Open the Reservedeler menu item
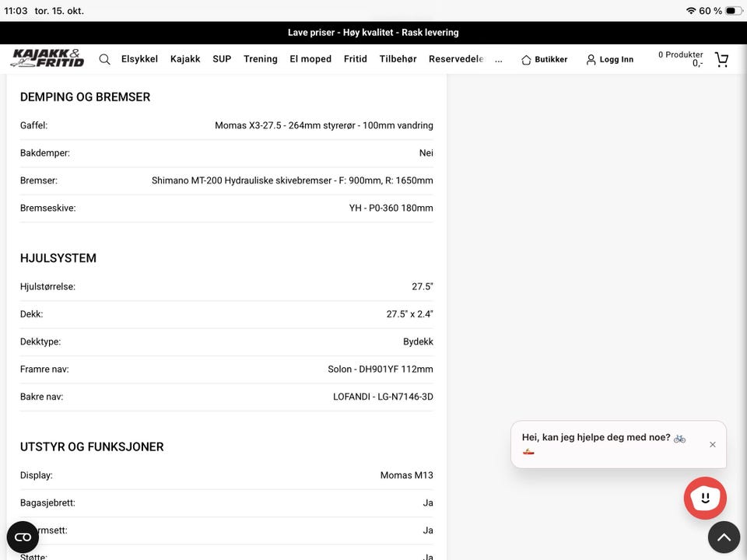 coord(457,59)
